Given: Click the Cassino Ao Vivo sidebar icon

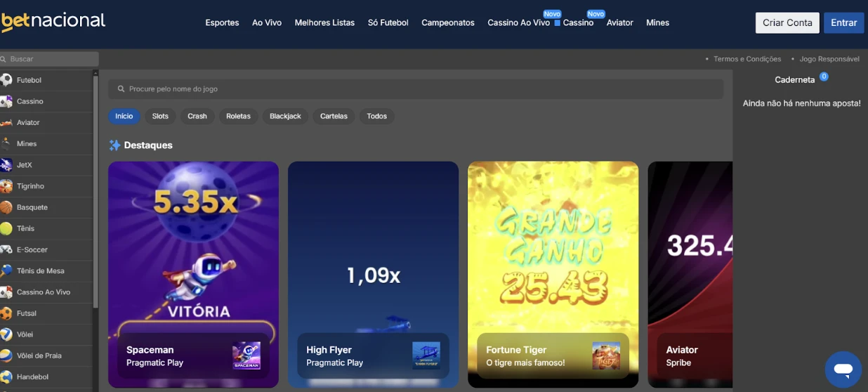Looking at the screenshot, I should coord(6,292).
